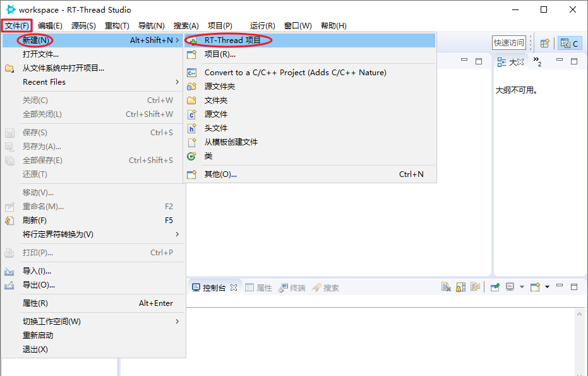
Task: Open the open-console dropdown arrow
Action: click(x=547, y=287)
